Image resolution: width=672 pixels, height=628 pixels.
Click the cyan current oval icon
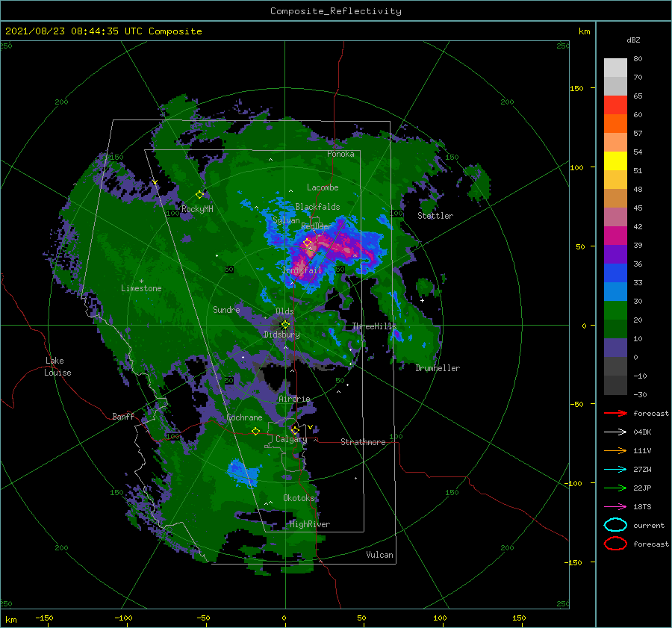pos(615,525)
